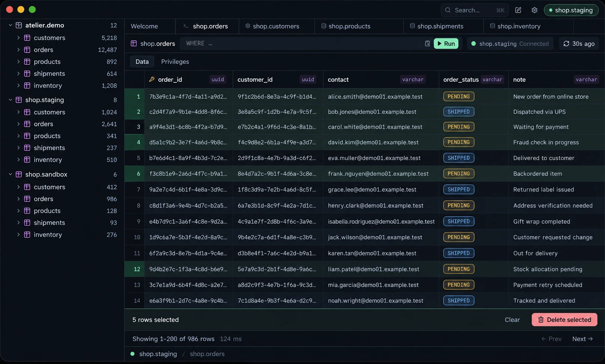Click the shop.sandbox database icon

coord(19,174)
